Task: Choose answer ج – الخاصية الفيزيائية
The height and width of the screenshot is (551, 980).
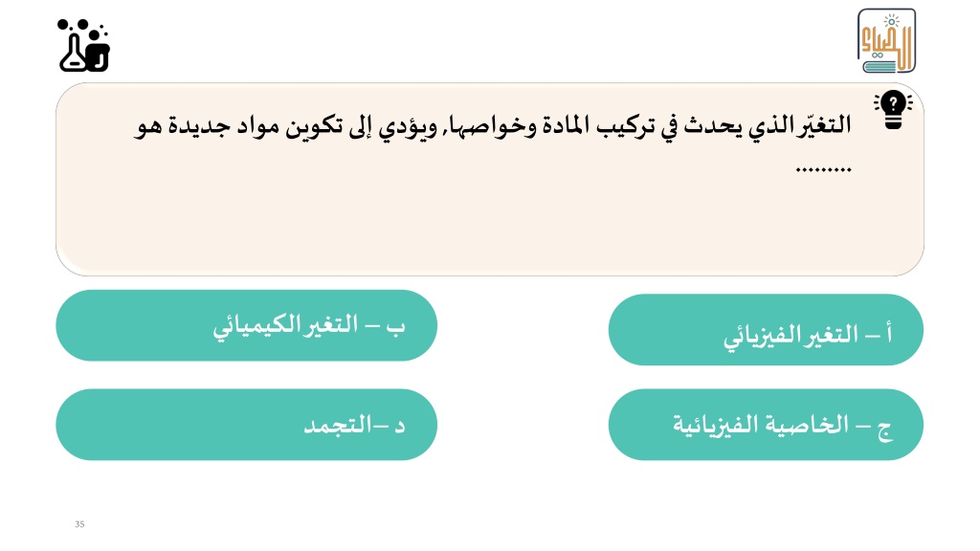Action: click(x=766, y=425)
